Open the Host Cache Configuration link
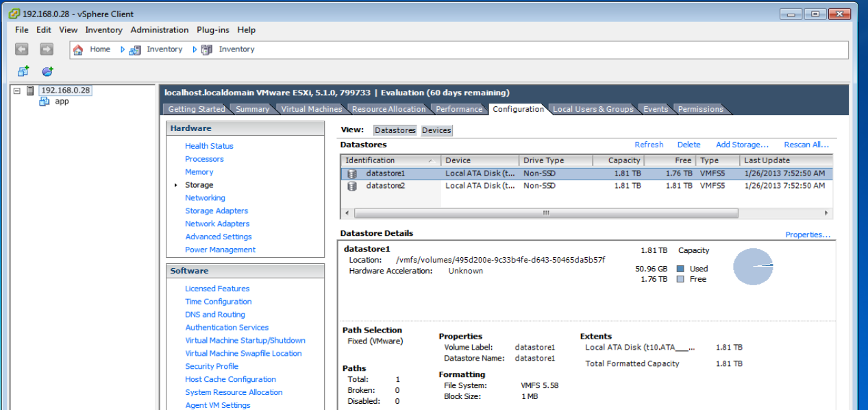Screen dimensions: 868x410 coord(231,380)
